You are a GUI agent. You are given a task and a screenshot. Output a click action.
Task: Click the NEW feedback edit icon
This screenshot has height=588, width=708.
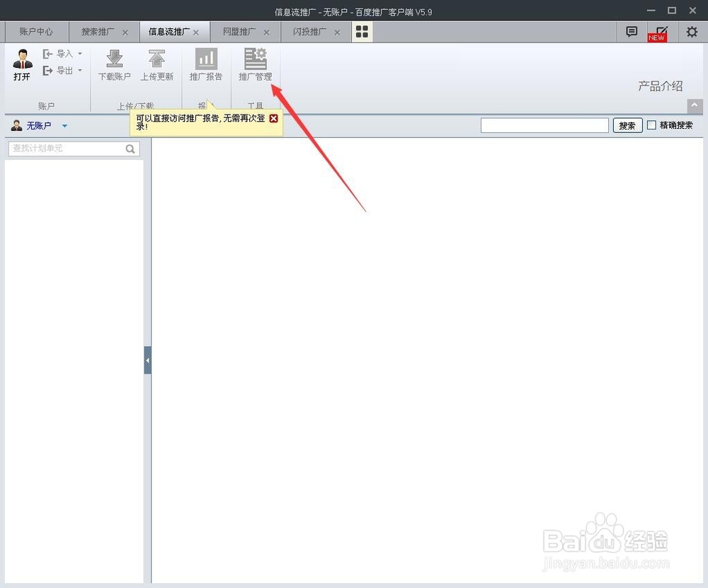click(658, 33)
